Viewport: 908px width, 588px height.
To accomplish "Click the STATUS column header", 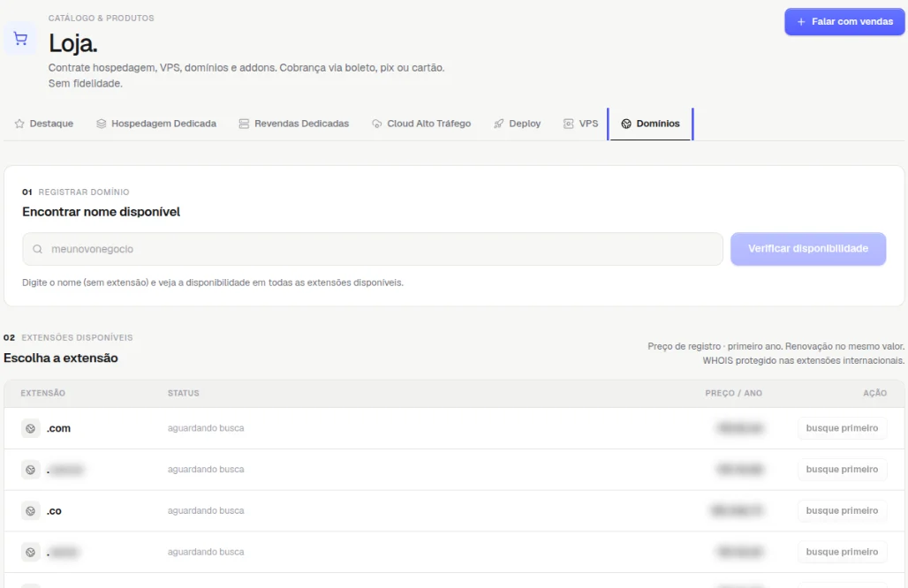I will 184,393.
